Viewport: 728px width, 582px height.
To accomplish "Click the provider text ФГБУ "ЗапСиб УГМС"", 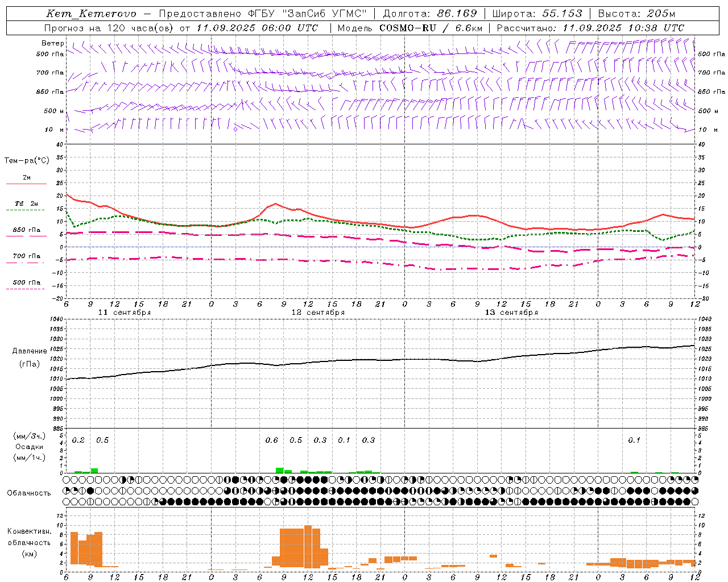I will (x=308, y=14).
